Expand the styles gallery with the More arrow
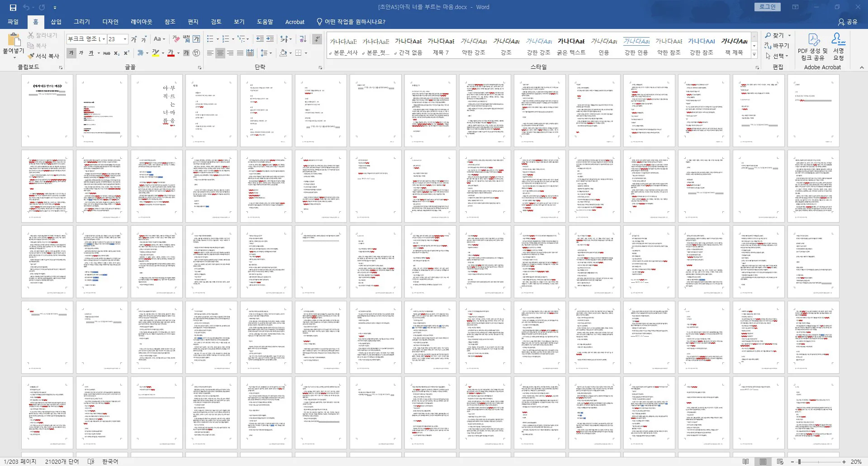The height and width of the screenshot is (466, 868). click(x=754, y=54)
